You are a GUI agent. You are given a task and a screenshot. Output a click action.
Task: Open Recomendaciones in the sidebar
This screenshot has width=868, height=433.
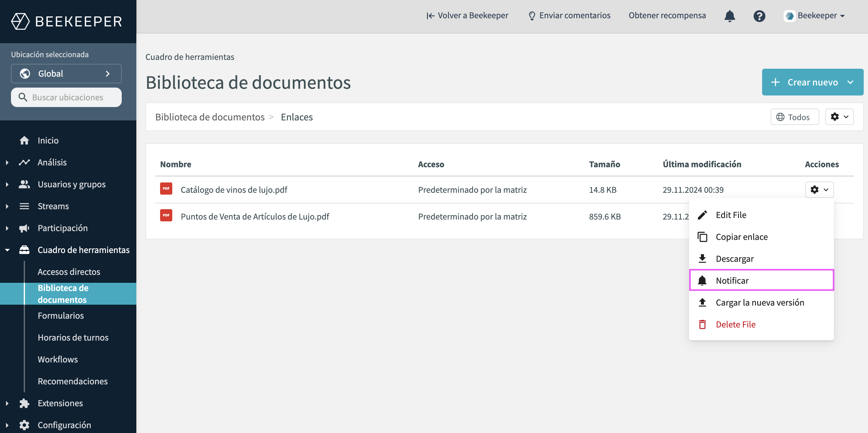72,381
